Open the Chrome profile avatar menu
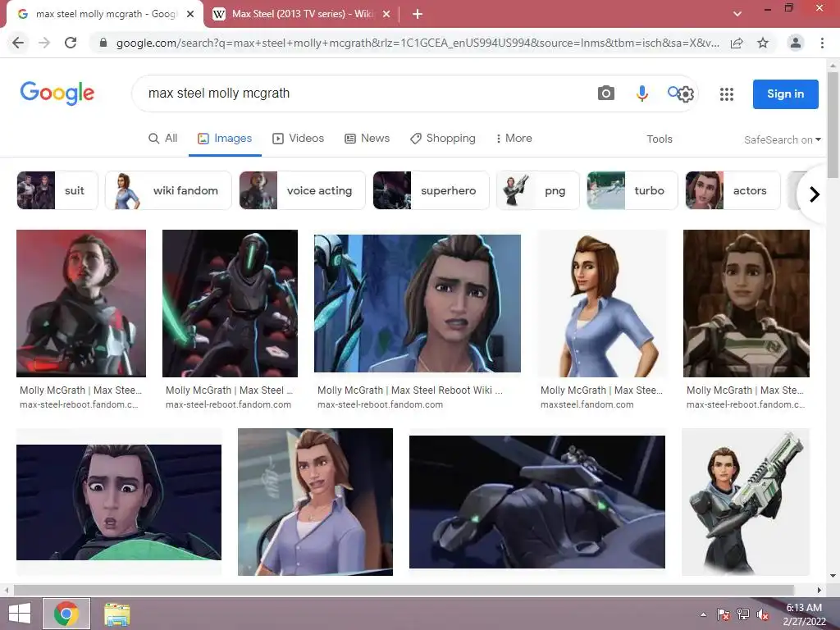The height and width of the screenshot is (630, 840). (x=796, y=43)
